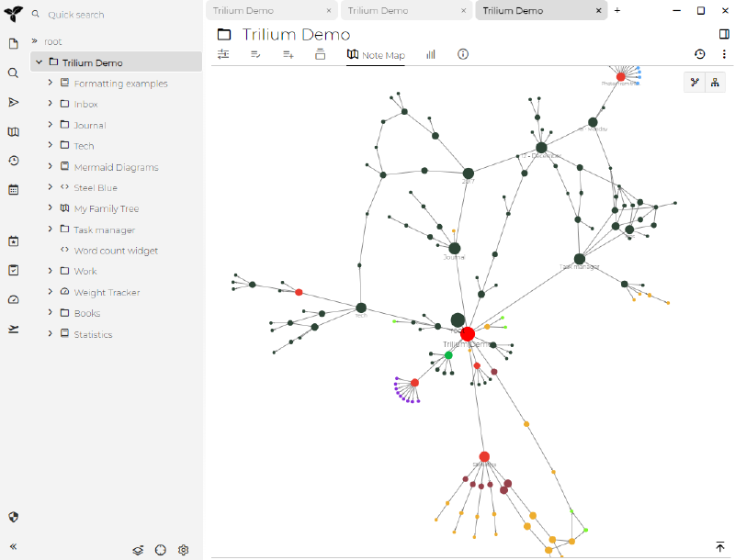Change the note icon next to the title
This screenshot has width=735, height=560.
tap(224, 34)
